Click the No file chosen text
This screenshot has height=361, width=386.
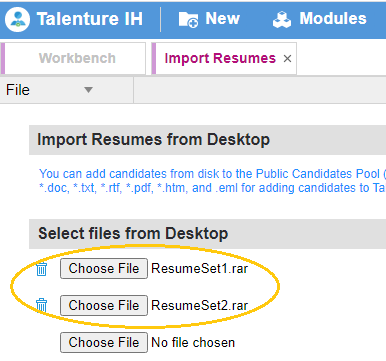click(193, 342)
